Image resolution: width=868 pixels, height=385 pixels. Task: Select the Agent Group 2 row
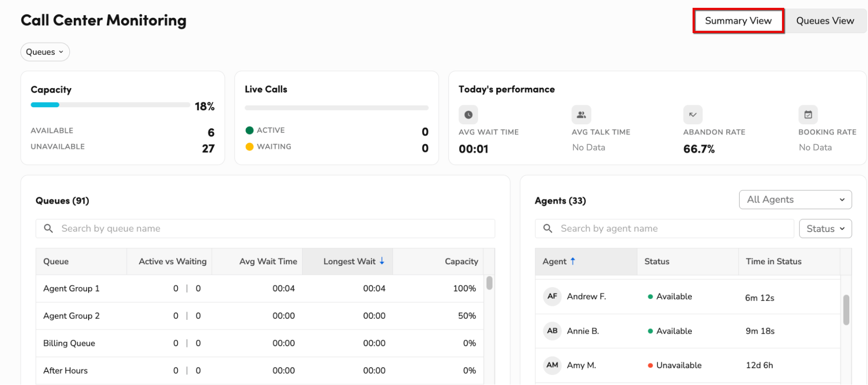point(260,316)
